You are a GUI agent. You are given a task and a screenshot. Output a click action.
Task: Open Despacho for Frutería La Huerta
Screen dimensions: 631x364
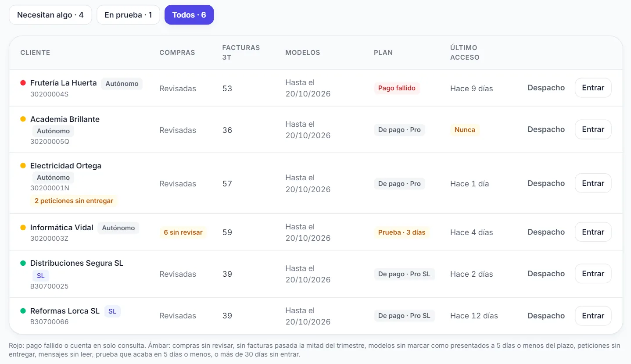pyautogui.click(x=546, y=88)
